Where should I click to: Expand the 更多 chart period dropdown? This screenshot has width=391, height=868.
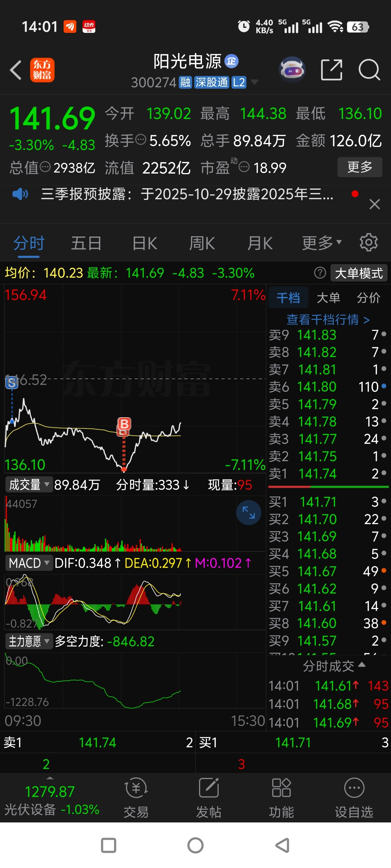pos(322,243)
